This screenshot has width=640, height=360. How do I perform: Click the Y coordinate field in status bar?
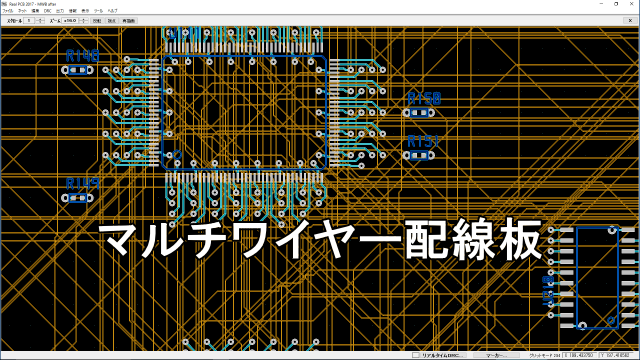617,356
